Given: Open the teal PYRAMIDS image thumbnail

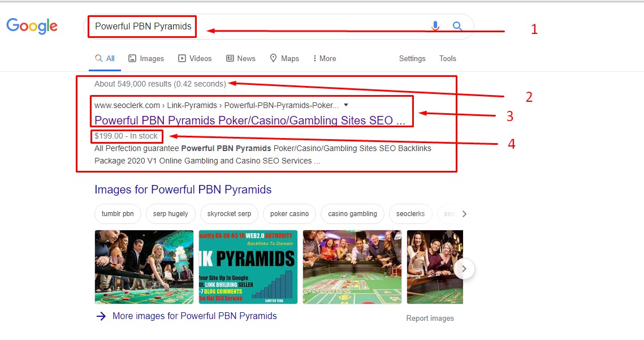Looking at the screenshot, I should [248, 267].
